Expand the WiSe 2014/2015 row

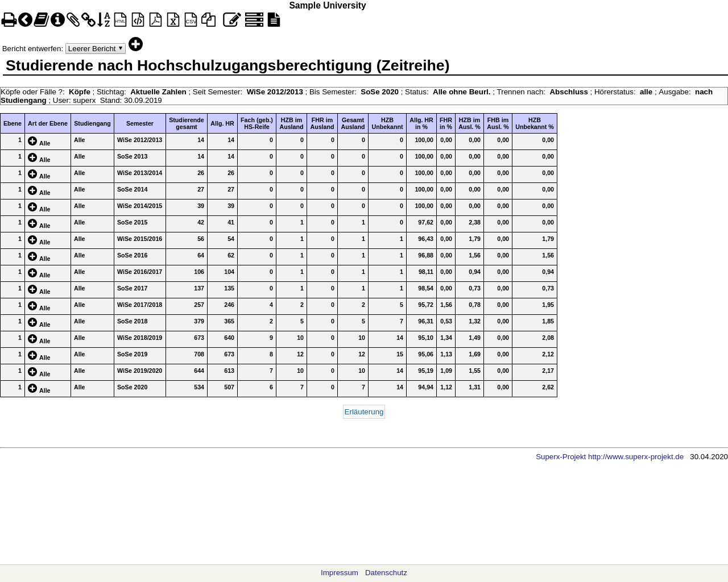32,207
